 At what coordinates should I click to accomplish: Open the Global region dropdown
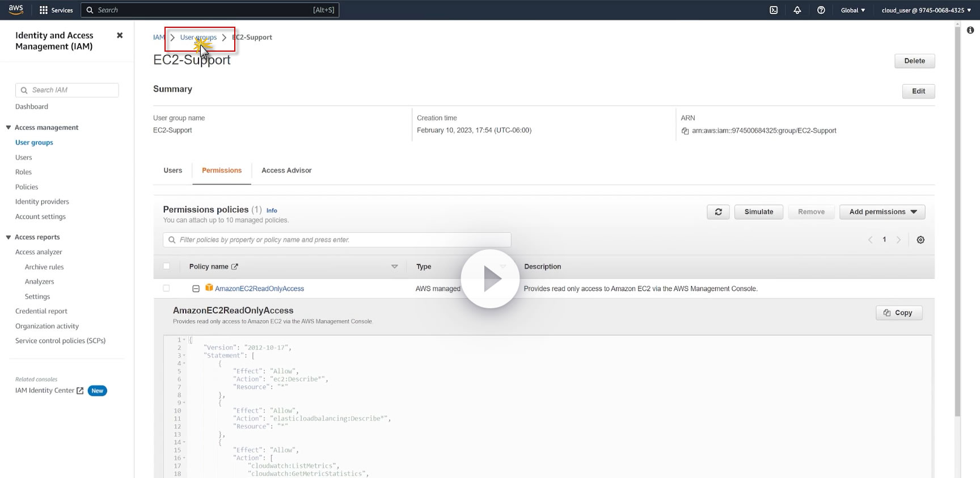point(853,10)
